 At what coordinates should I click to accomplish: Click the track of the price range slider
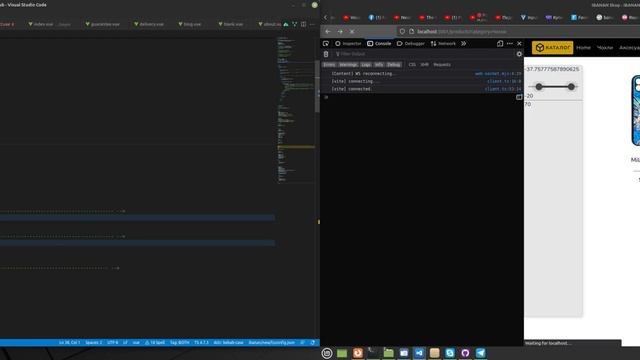tap(555, 87)
